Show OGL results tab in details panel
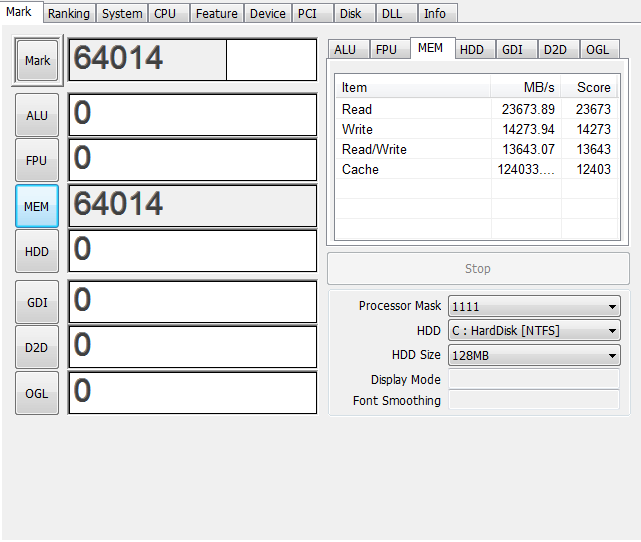641x542 pixels. pos(600,49)
